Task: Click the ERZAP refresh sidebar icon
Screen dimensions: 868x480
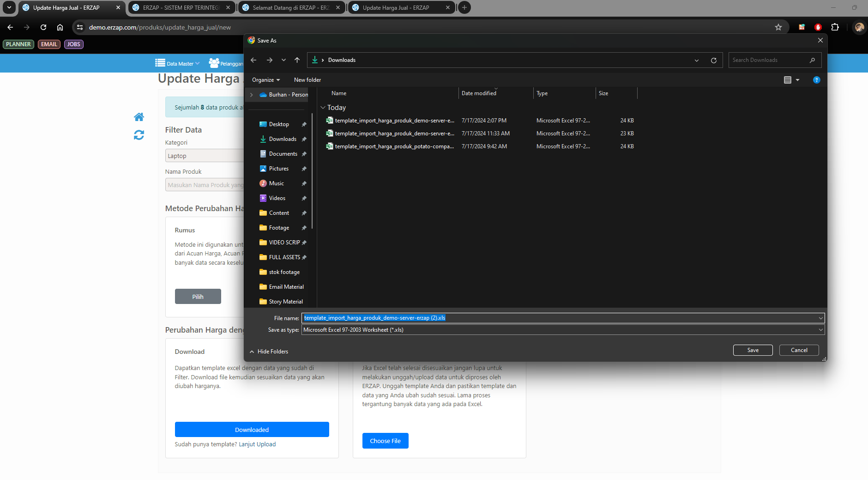Action: point(139,135)
